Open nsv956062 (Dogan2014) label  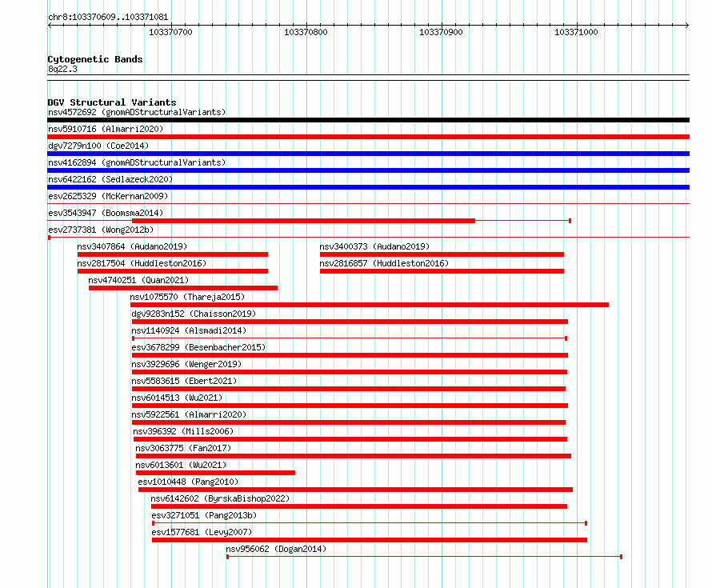[x=277, y=549]
